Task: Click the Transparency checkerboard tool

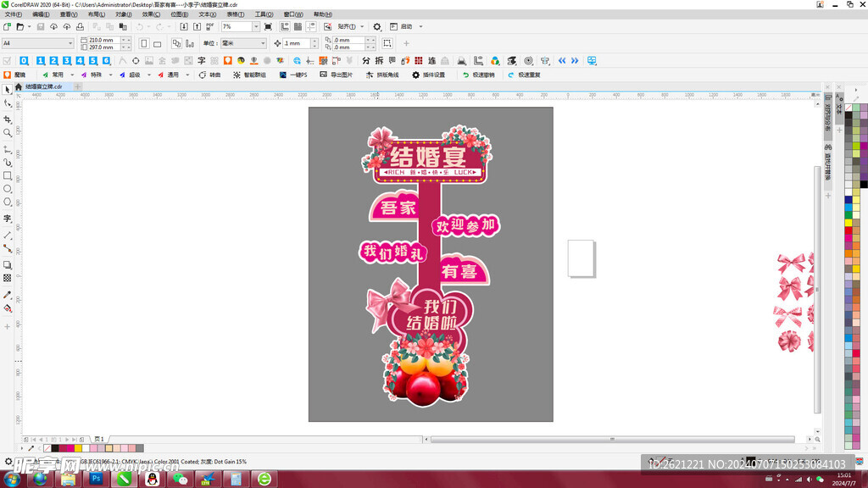Action: click(x=8, y=278)
